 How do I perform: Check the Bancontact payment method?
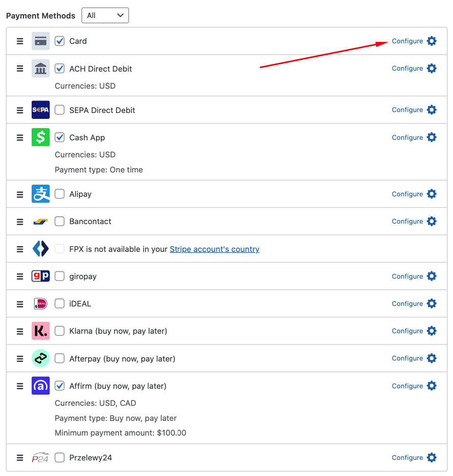pos(59,221)
